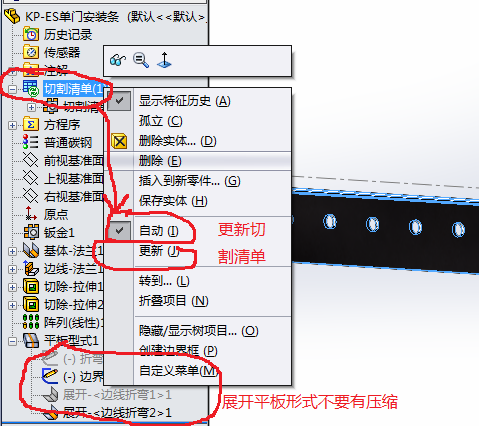Collapse the 切割清单 cut list node

tap(12, 89)
